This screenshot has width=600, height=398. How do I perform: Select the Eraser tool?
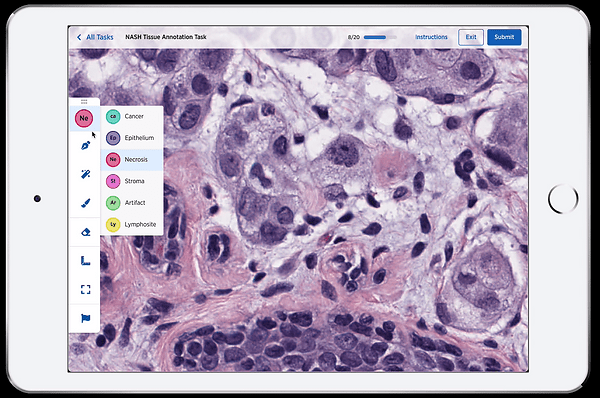pos(86,232)
